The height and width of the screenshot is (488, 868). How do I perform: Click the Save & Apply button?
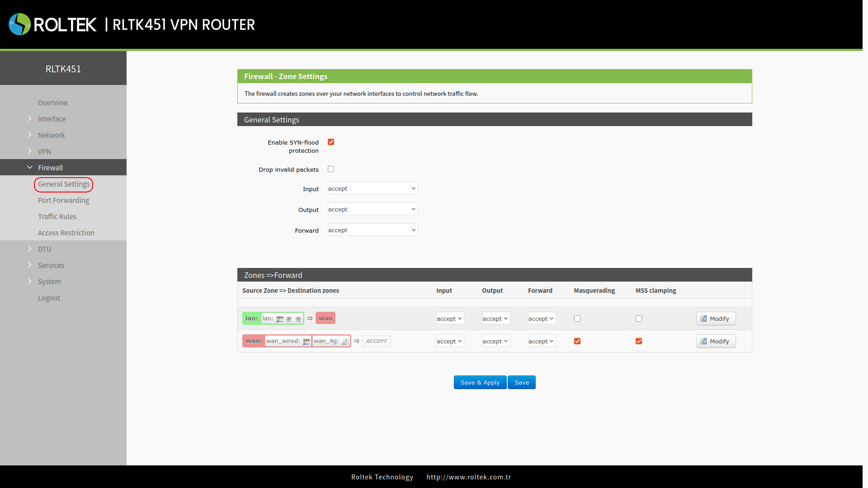(x=480, y=382)
